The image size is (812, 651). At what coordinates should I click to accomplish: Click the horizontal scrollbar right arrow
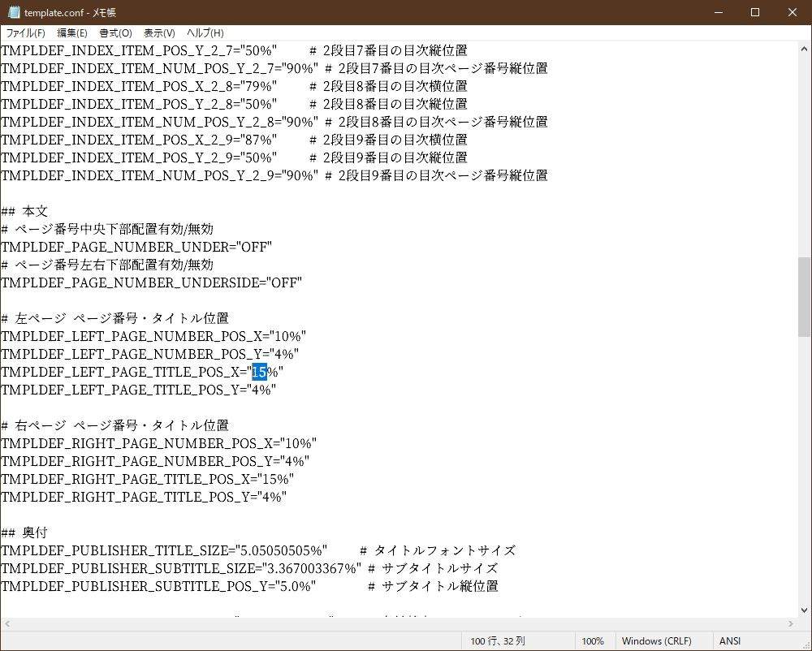pos(791,624)
